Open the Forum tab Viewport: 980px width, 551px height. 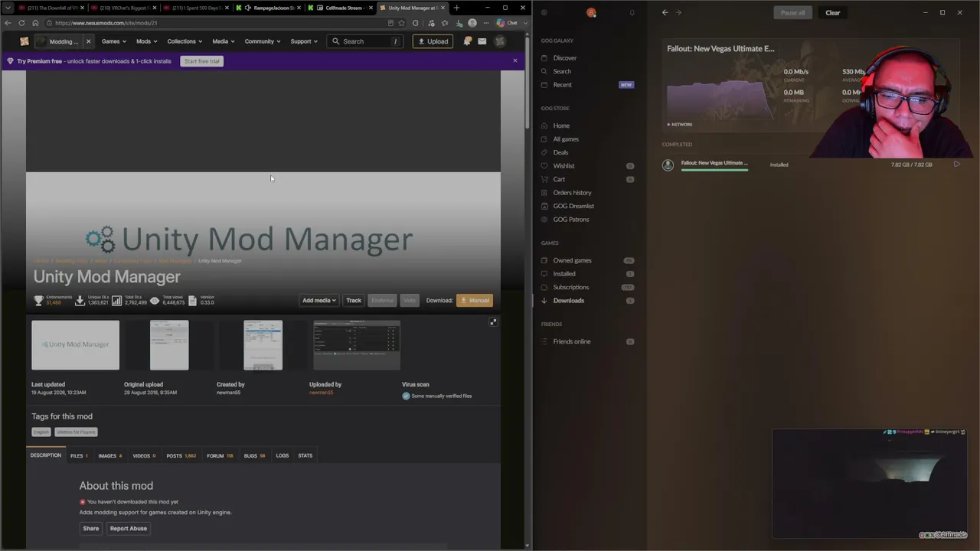(x=220, y=456)
